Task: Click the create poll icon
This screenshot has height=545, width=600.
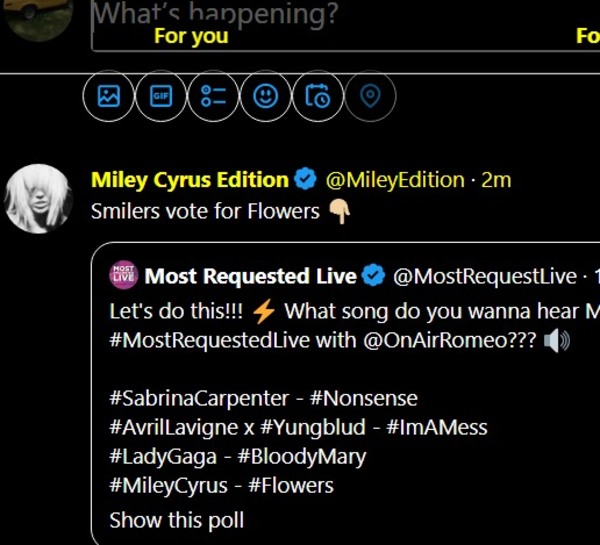Action: [213, 96]
